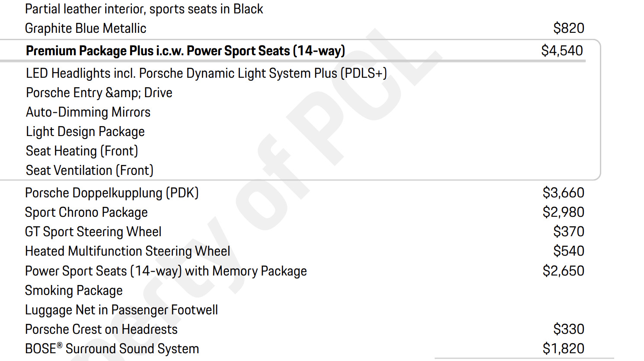
Task: Click the $4,540 Premium Package price
Action: click(562, 51)
